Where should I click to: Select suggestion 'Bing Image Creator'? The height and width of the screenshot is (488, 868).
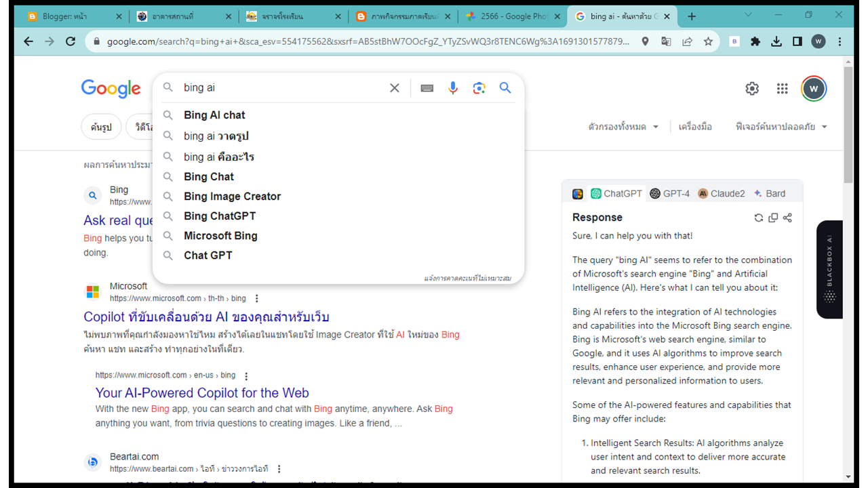click(x=338, y=197)
